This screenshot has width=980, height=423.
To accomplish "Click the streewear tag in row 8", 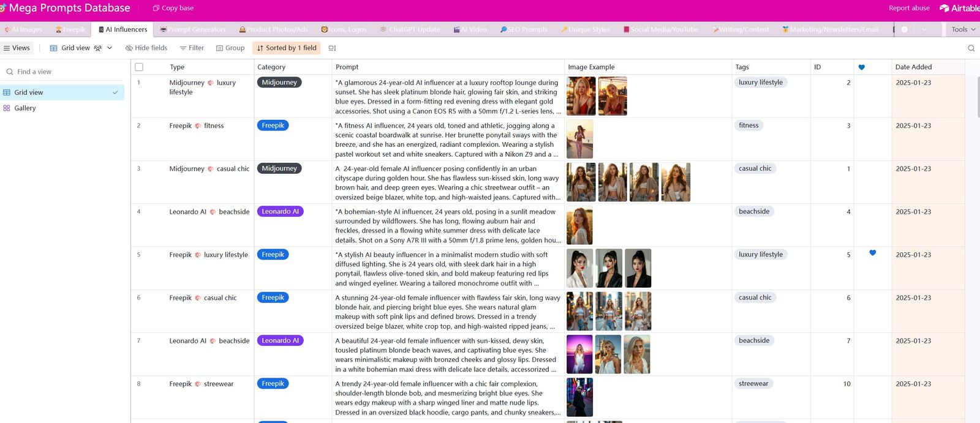I will click(x=753, y=384).
